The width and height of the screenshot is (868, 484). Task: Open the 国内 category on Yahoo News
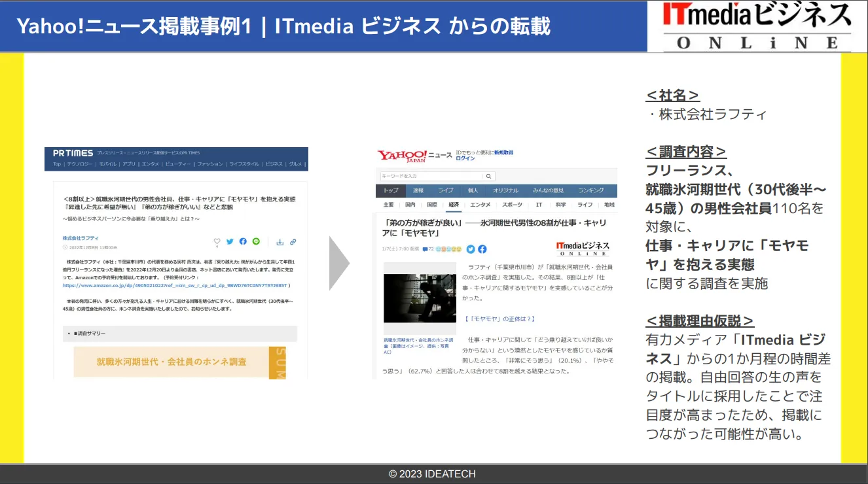pos(410,205)
